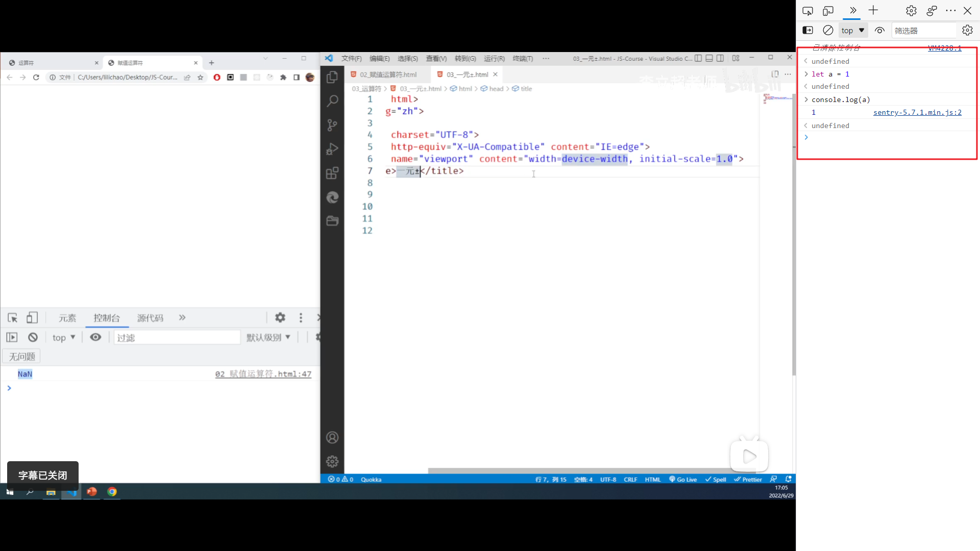
Task: Click the Quokka status bar item
Action: point(371,479)
